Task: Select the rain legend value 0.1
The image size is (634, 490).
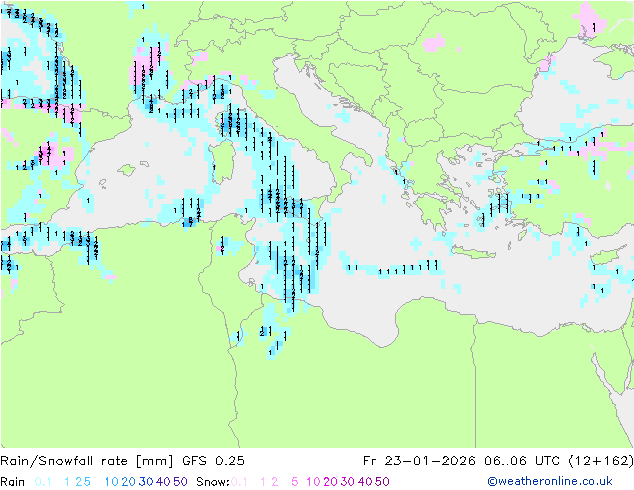Action: coord(43,482)
